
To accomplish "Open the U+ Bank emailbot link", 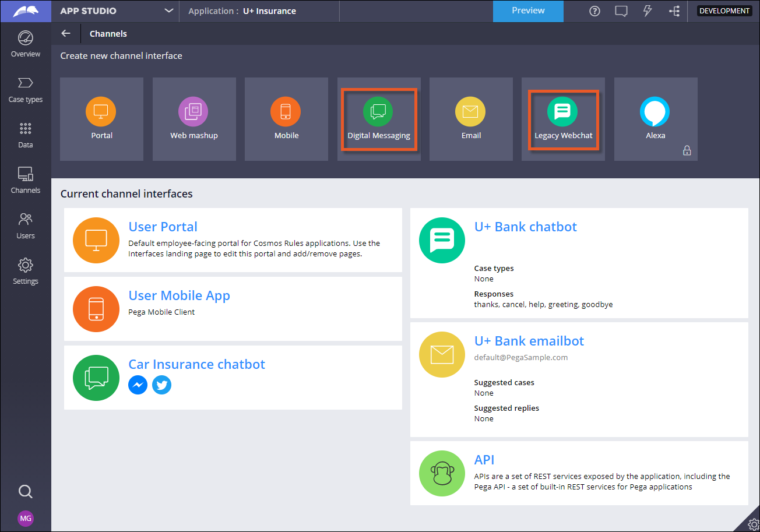I will (529, 341).
